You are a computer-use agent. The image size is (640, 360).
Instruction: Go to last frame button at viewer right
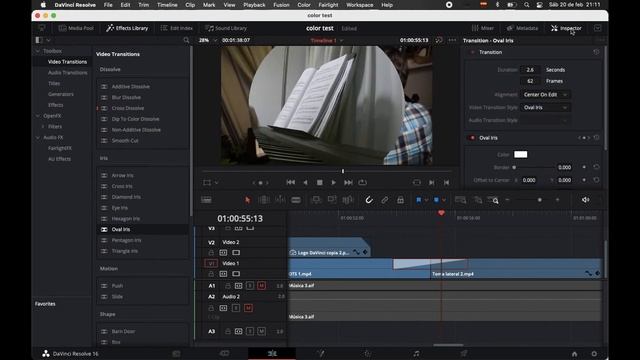pos(447,182)
